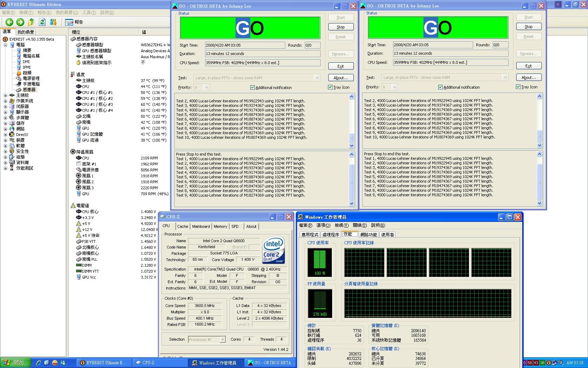Viewport: 588px width, 368px height.
Task: Switch to the About tab in CPU-Z
Action: [x=251, y=226]
